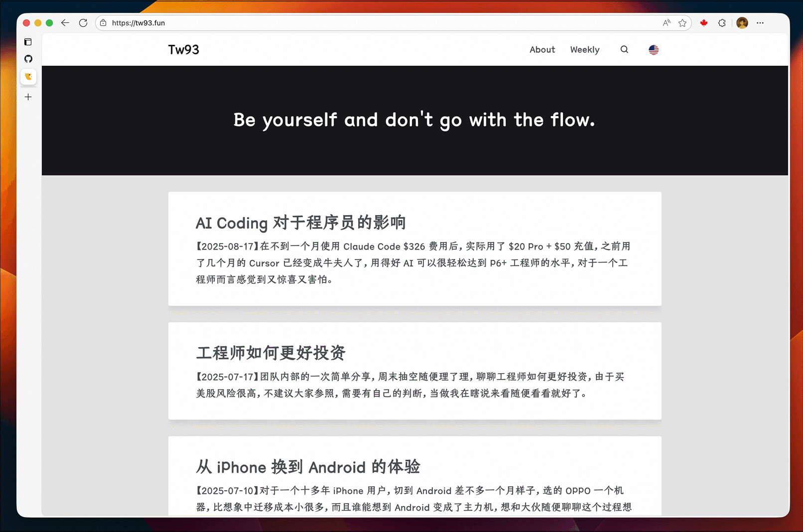The image size is (803, 532).
Task: Go to the About page
Action: 542,50
